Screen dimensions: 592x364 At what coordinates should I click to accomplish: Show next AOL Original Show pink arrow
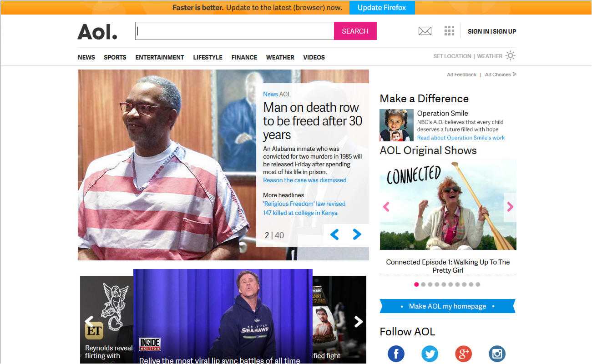tap(510, 207)
